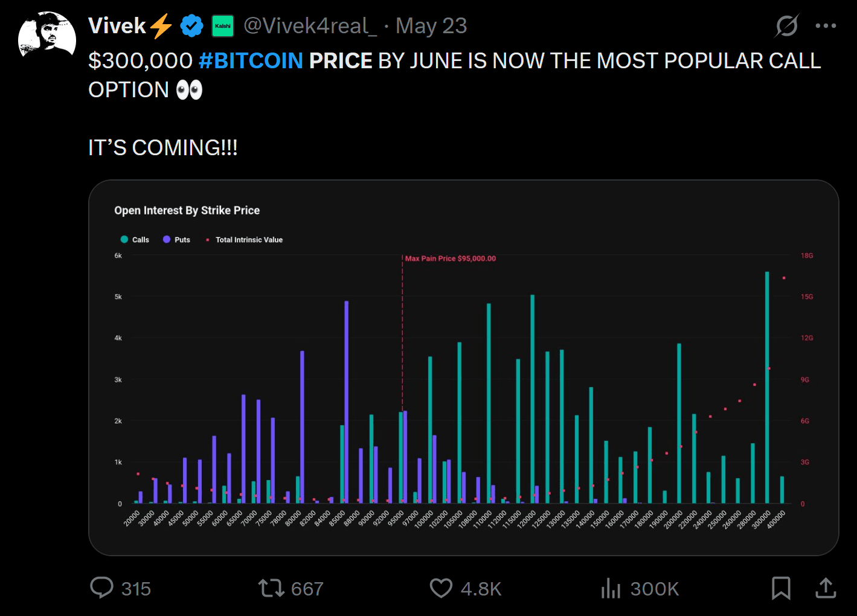The image size is (857, 616).
Task: Open the #BITCOIN hashtag link
Action: point(251,61)
